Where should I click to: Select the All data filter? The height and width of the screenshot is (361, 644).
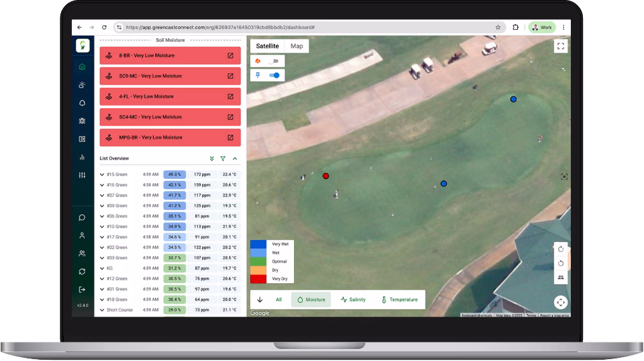pyautogui.click(x=279, y=300)
